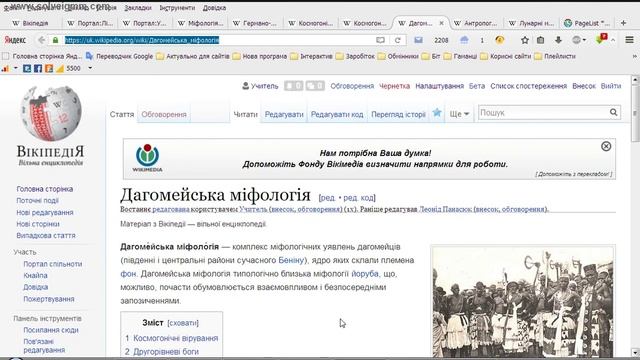The height and width of the screenshot is (360, 640).
Task: Open the Редагувати код tab
Action: click(337, 114)
